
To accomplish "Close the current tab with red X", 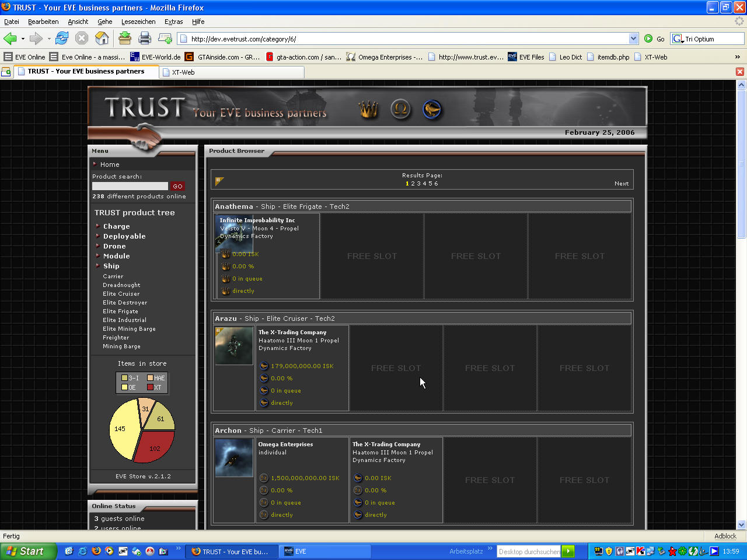I will (x=740, y=72).
